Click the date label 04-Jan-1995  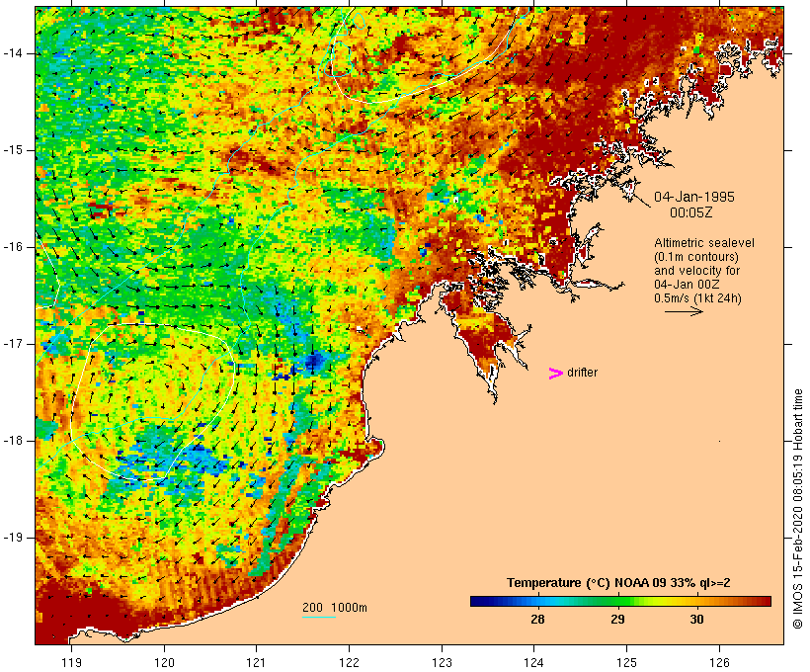click(x=694, y=197)
